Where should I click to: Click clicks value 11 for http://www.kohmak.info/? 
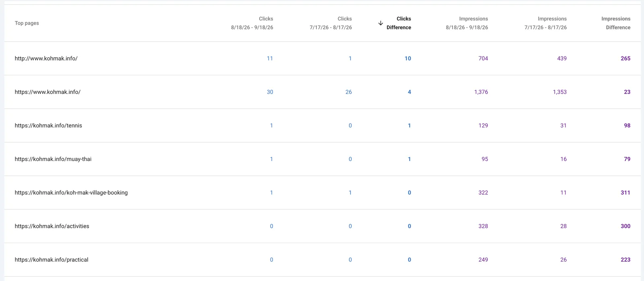coord(270,58)
